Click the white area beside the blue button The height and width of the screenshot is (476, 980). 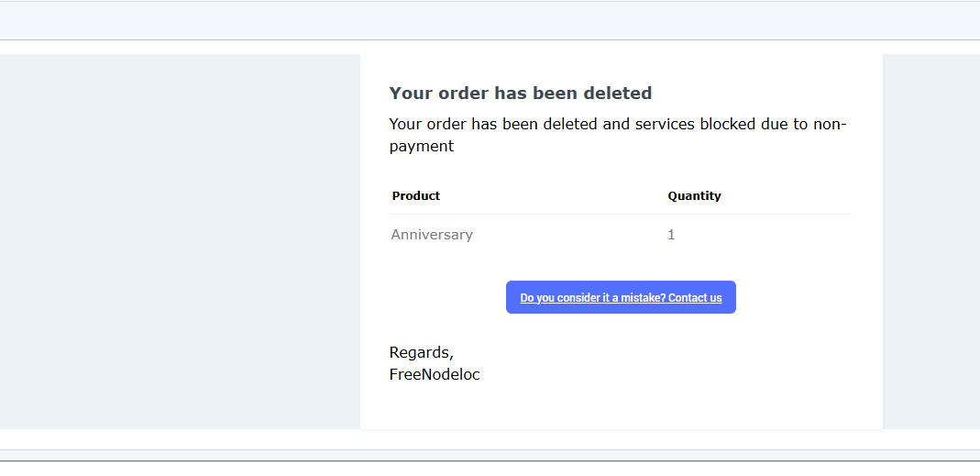806,297
